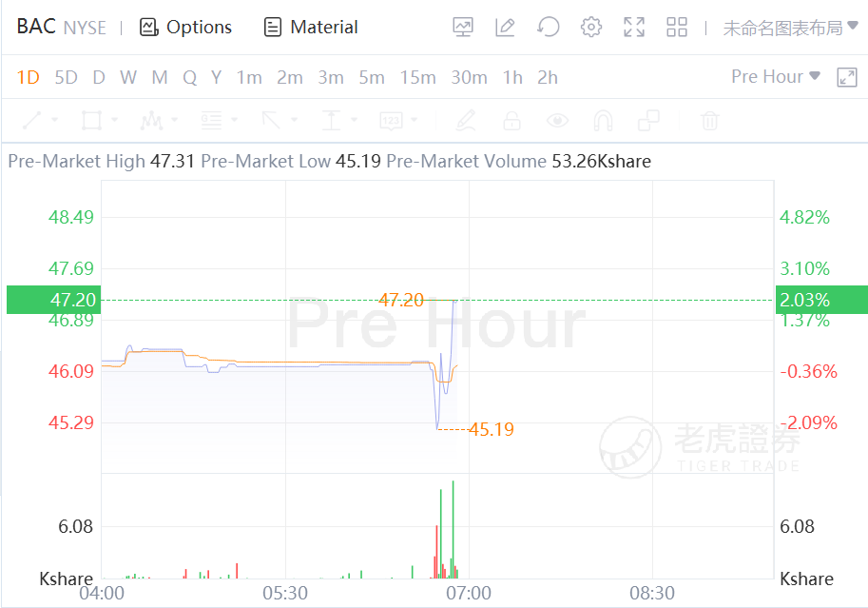Click the refresh chart icon
Screen dimensions: 868x608
pyautogui.click(x=548, y=27)
